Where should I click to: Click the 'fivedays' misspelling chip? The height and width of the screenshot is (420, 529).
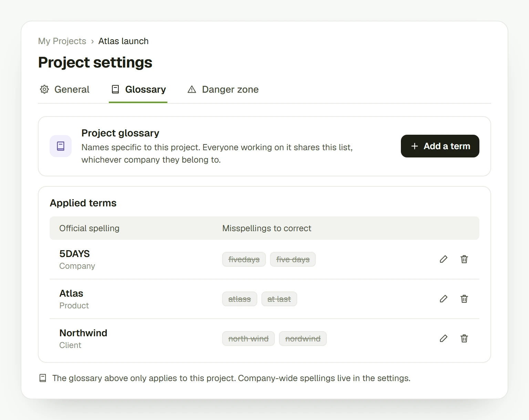(244, 259)
